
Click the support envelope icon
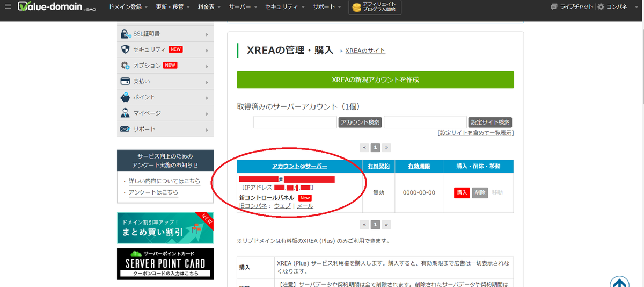pos(125,129)
